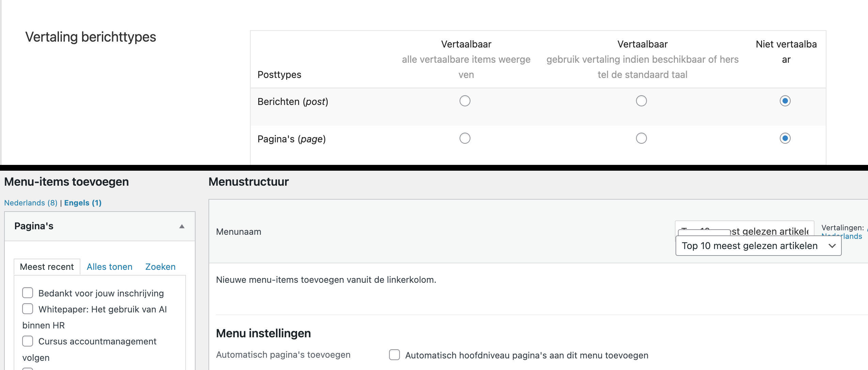Switch to the Zoeken tab
Image resolution: width=868 pixels, height=370 pixels.
(x=160, y=267)
